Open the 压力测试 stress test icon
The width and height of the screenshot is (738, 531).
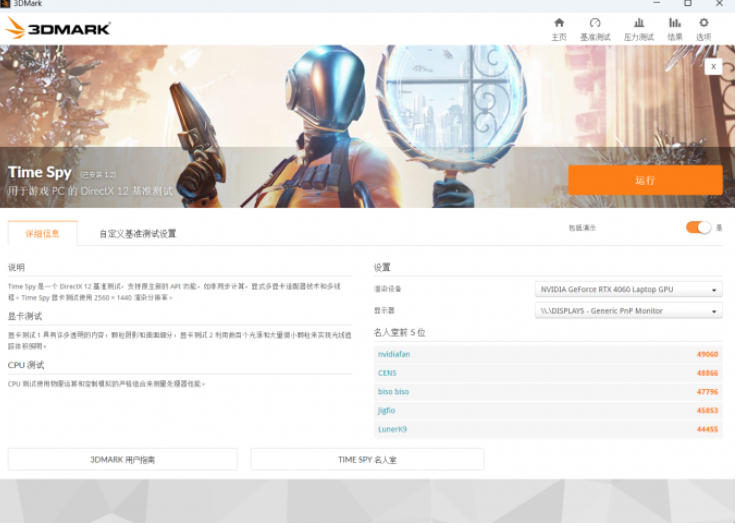point(639,28)
